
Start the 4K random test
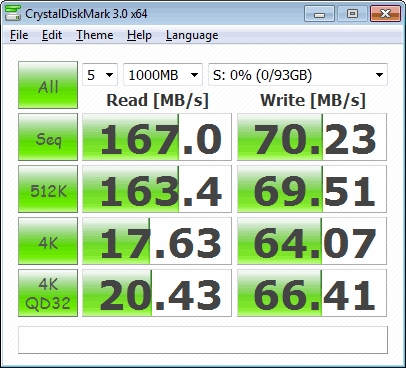pos(48,241)
